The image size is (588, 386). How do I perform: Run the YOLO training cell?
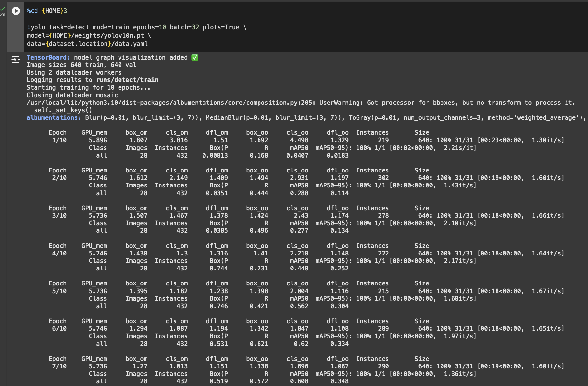point(15,11)
